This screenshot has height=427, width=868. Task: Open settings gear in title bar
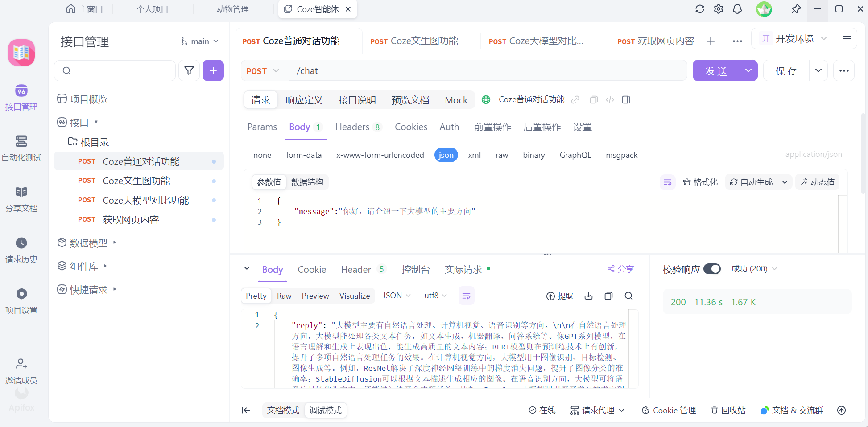tap(718, 9)
